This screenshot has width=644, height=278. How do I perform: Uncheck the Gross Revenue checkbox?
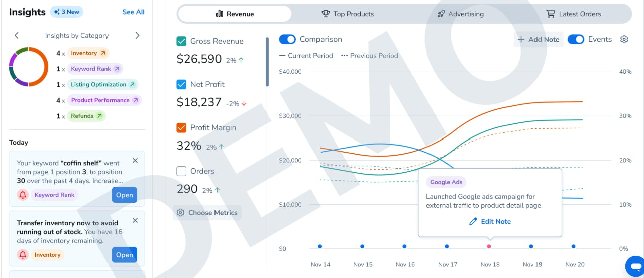(x=182, y=41)
